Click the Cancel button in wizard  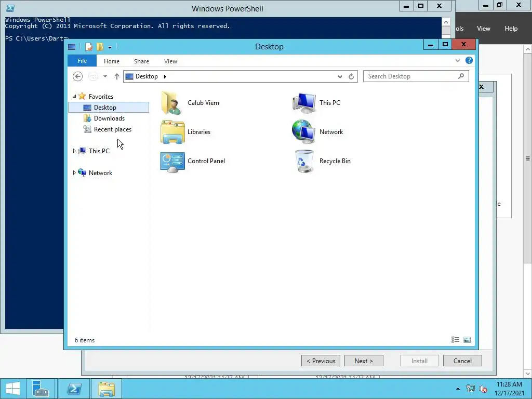462,361
